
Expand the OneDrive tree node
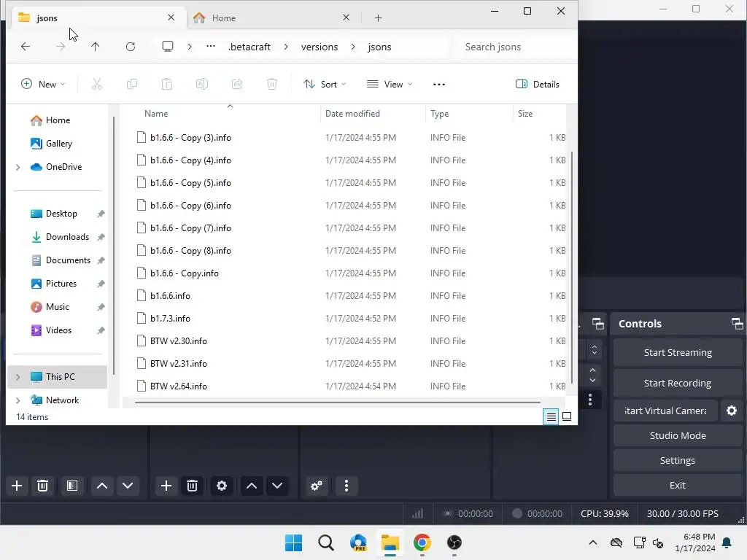[18, 167]
